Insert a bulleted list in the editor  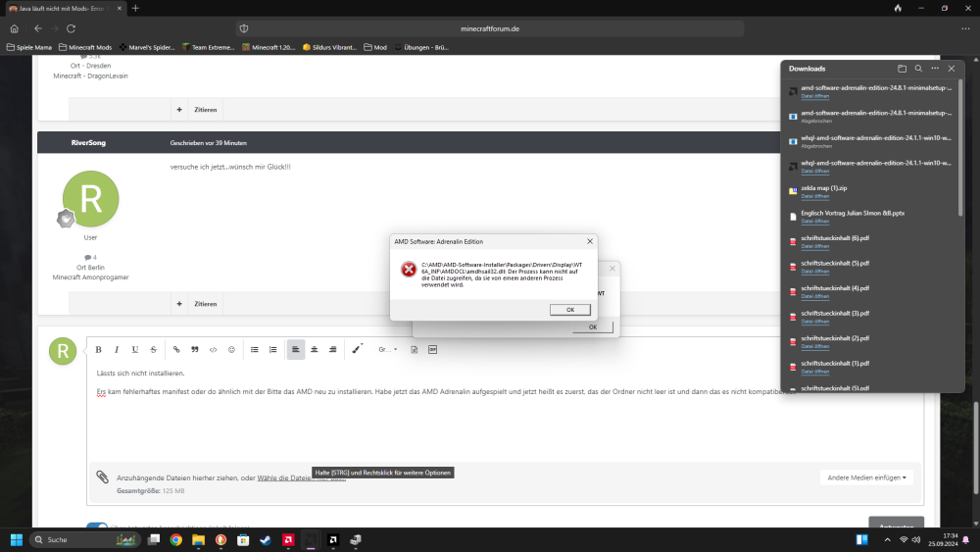pos(255,349)
